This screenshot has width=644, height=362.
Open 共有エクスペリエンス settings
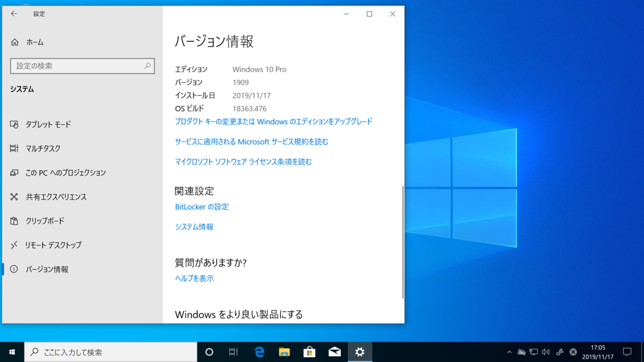(48, 197)
